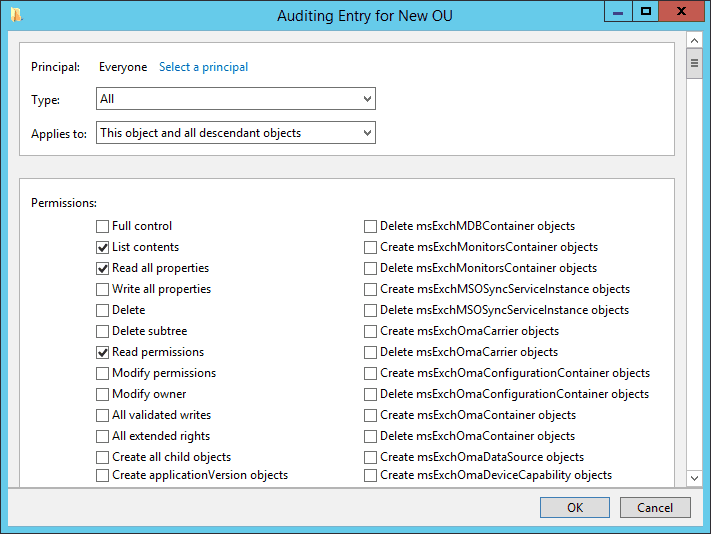Image resolution: width=711 pixels, height=534 pixels.
Task: Check Delete msExchMDBContainer objects
Action: coord(370,226)
